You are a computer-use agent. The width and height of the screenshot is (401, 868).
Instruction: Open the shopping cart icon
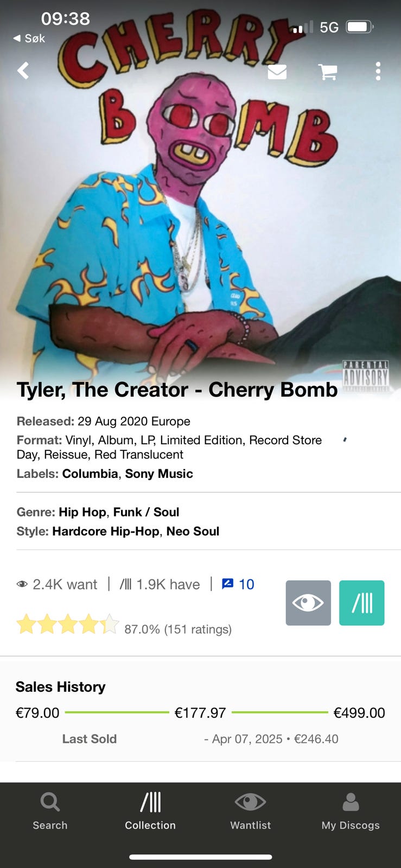click(x=328, y=72)
